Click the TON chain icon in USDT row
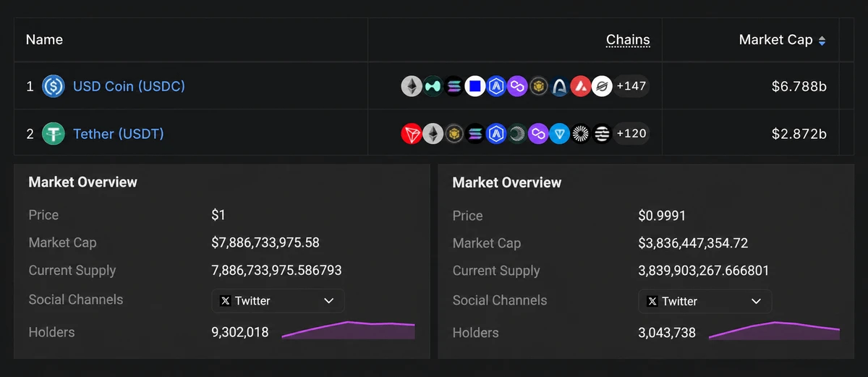Viewport: 868px width, 377px height. tap(559, 134)
